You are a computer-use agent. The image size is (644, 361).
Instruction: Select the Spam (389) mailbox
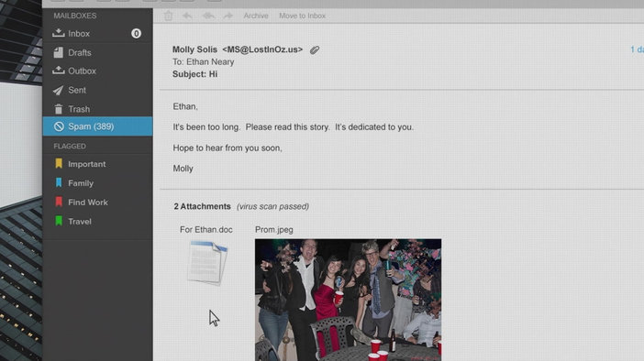(x=97, y=126)
